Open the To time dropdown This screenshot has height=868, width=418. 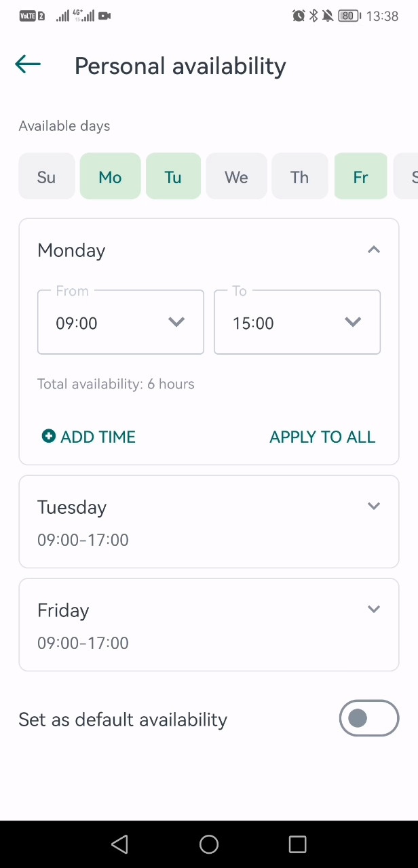pyautogui.click(x=297, y=323)
